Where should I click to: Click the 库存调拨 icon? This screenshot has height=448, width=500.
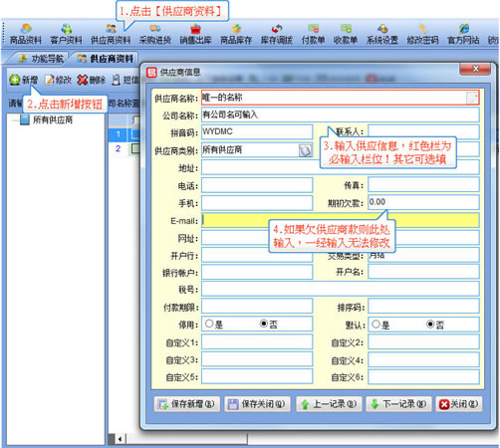coord(277,34)
